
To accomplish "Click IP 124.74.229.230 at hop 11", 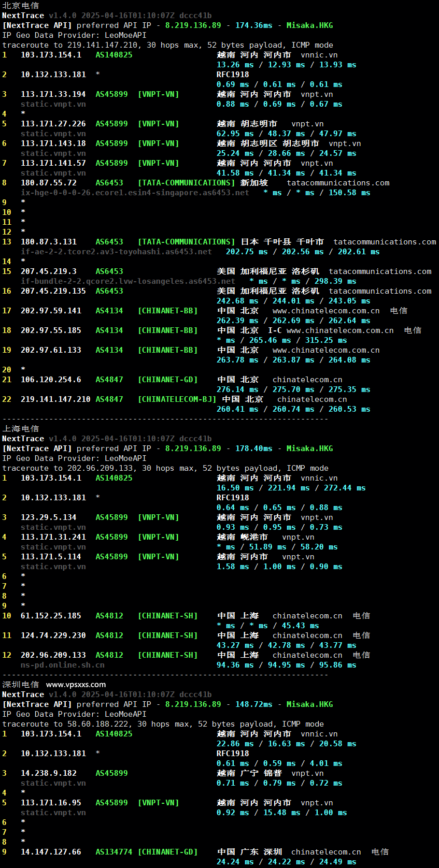I will point(53,635).
